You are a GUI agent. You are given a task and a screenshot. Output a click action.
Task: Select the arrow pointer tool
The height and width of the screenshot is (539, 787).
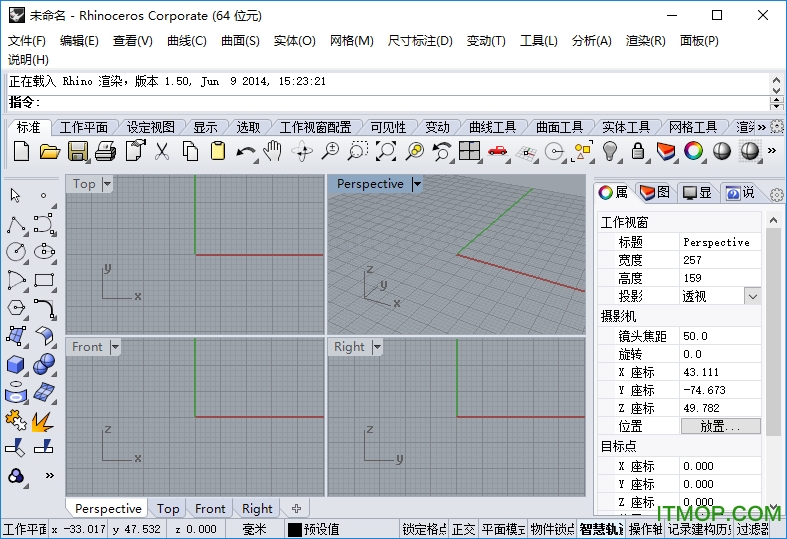point(16,195)
